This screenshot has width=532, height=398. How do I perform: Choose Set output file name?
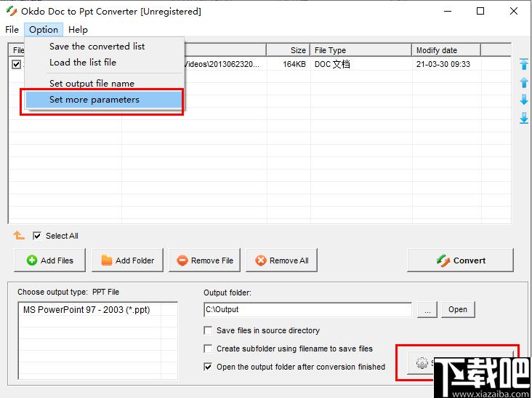coord(92,84)
